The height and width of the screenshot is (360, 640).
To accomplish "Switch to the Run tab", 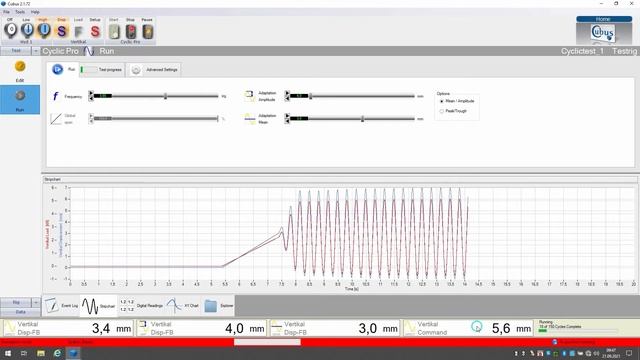I will tap(63, 69).
